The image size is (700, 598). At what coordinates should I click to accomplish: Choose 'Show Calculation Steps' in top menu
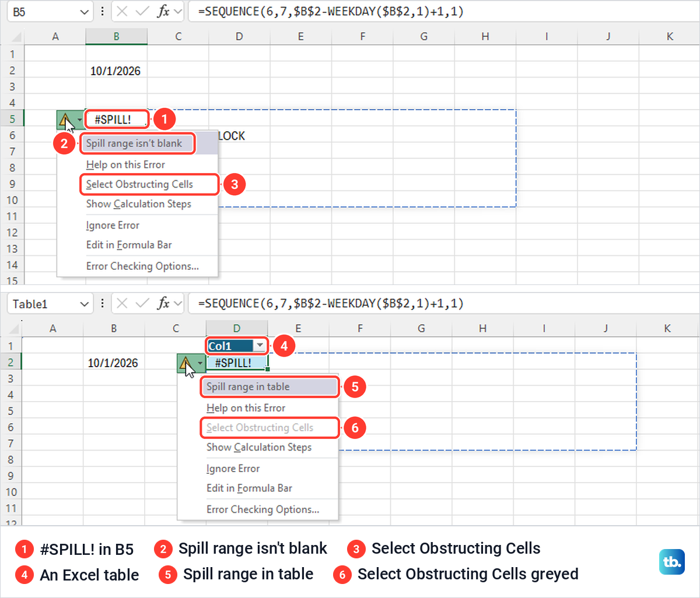[x=137, y=204]
